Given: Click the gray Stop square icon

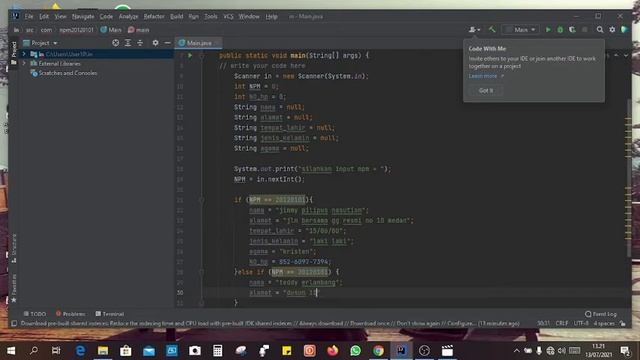Looking at the screenshot, I should click(x=584, y=29).
